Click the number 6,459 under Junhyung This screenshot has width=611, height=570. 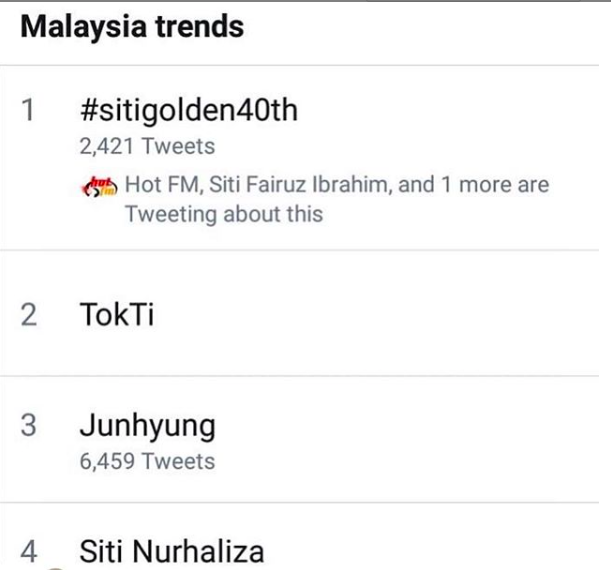click(x=107, y=462)
